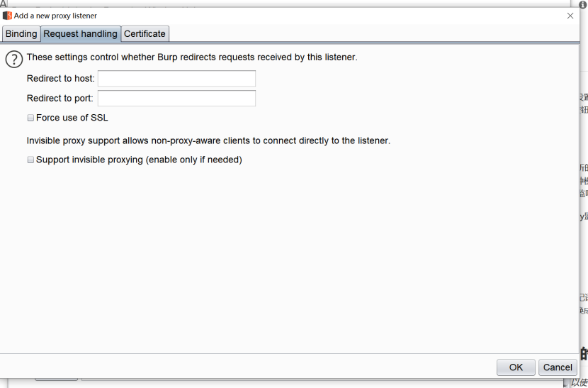
Task: Click the "Force use of SSL" label text
Action: [72, 118]
